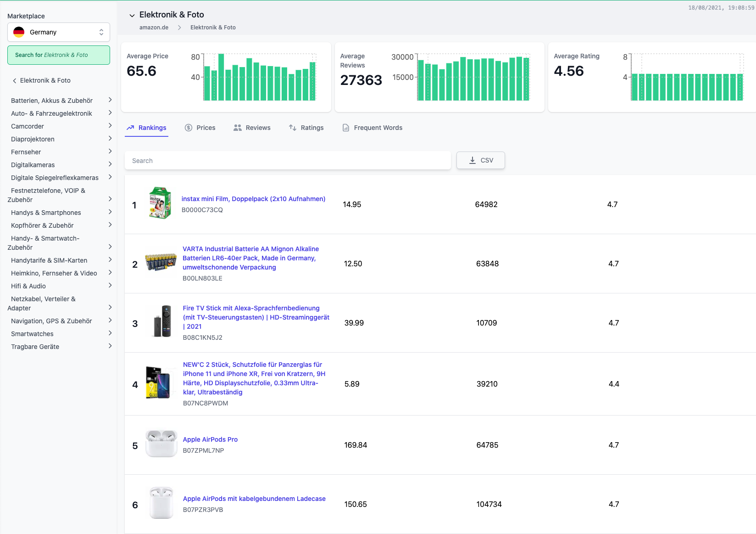
Task: Open Kopfhörer & Zubehör category
Action: click(42, 225)
